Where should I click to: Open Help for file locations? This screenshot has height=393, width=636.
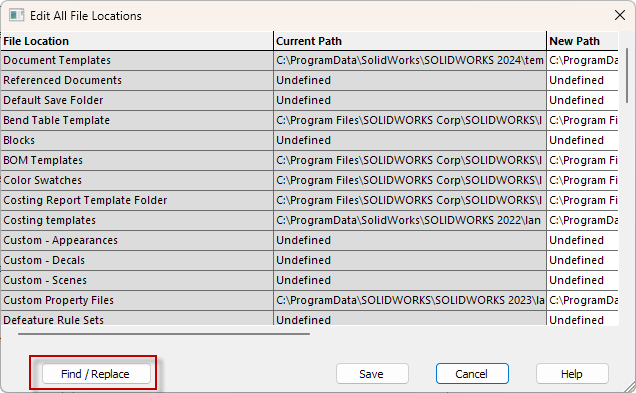tap(572, 374)
